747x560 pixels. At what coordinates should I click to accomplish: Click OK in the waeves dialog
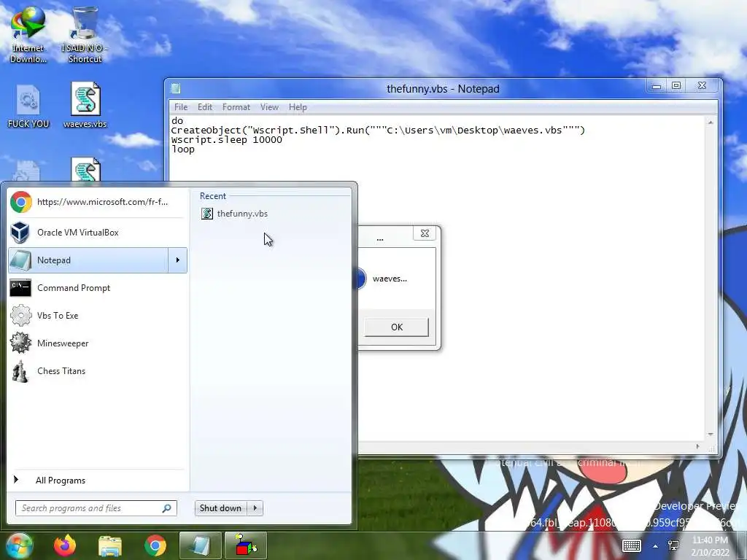397,327
